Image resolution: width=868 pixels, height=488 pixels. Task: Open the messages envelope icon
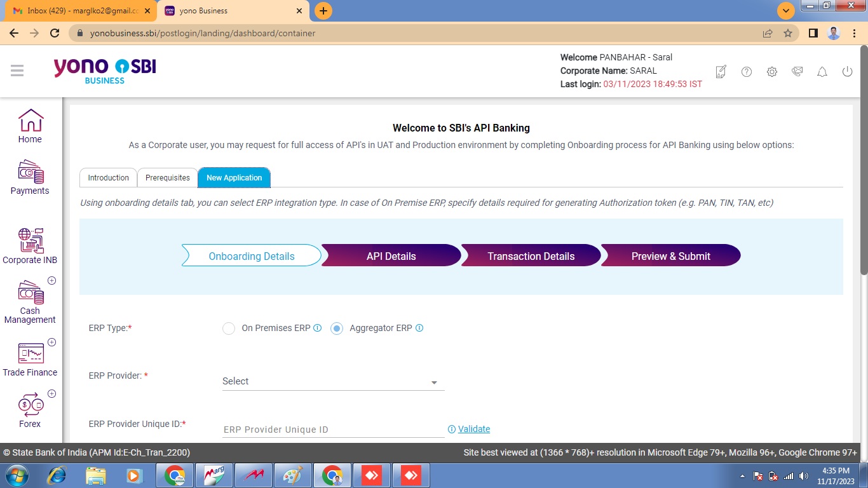click(x=797, y=72)
